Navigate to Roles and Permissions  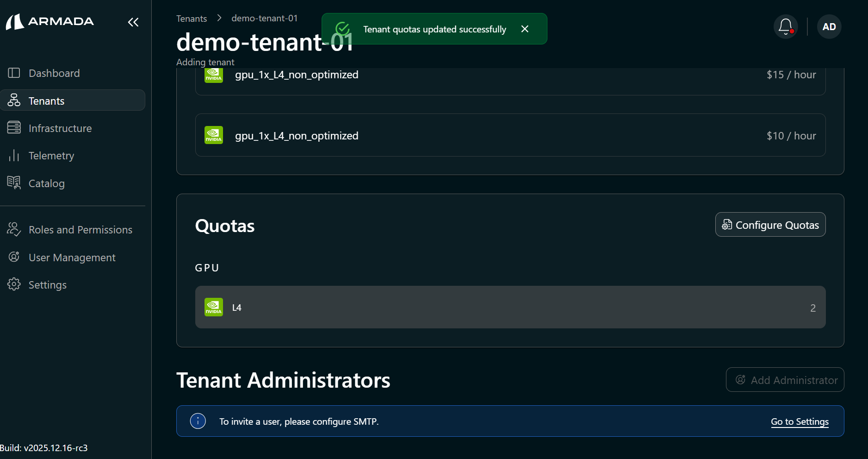point(80,230)
